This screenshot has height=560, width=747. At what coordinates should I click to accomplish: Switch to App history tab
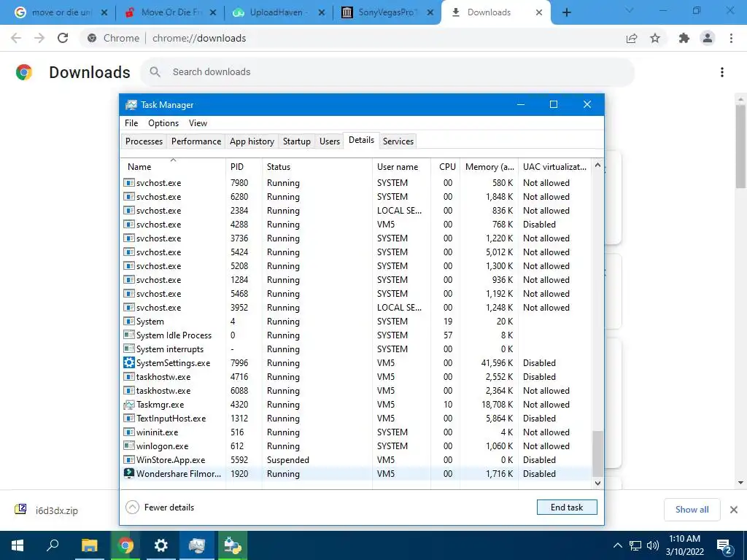[x=252, y=141]
